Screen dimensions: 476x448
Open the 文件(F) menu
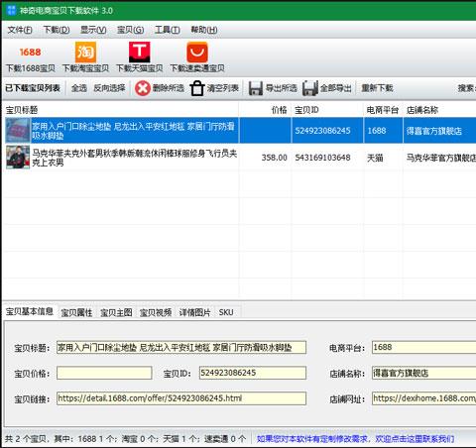tap(20, 30)
